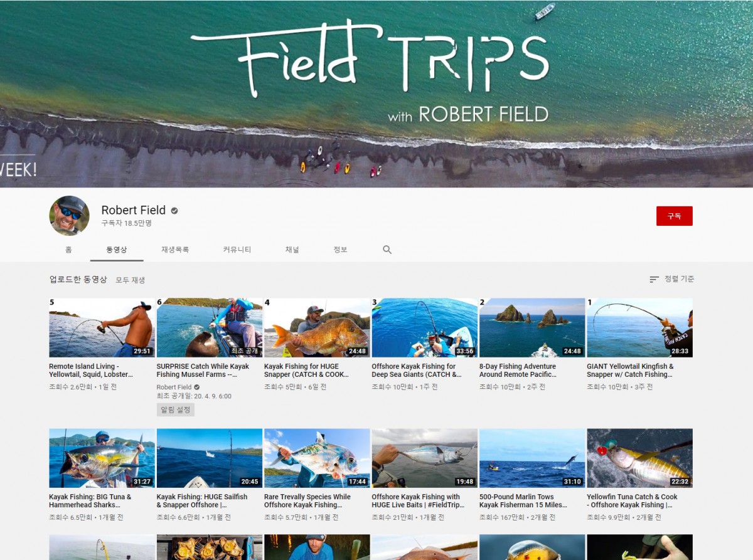This screenshot has height=560, width=753.
Task: Click the 8-Day Fishing Adventure video title
Action: coord(518,371)
